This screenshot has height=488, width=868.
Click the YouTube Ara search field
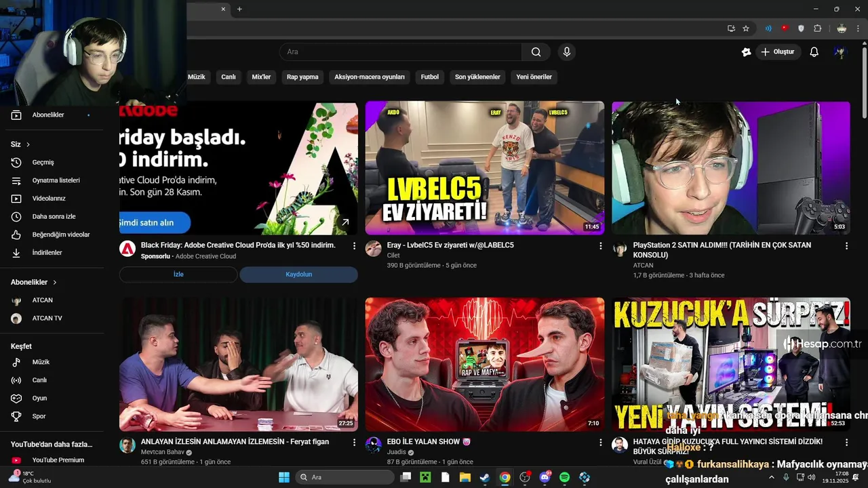tap(401, 52)
